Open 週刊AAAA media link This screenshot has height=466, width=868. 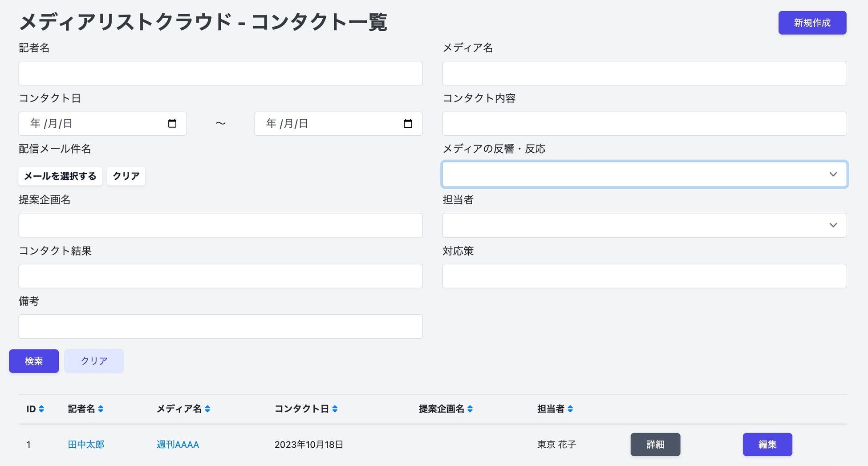178,444
